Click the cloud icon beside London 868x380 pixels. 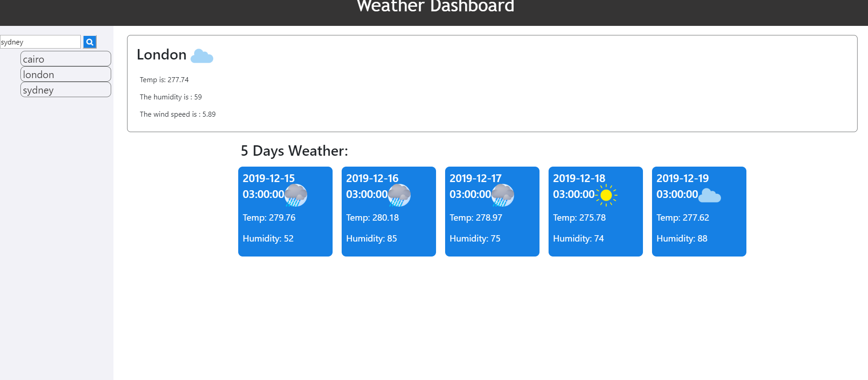(201, 55)
